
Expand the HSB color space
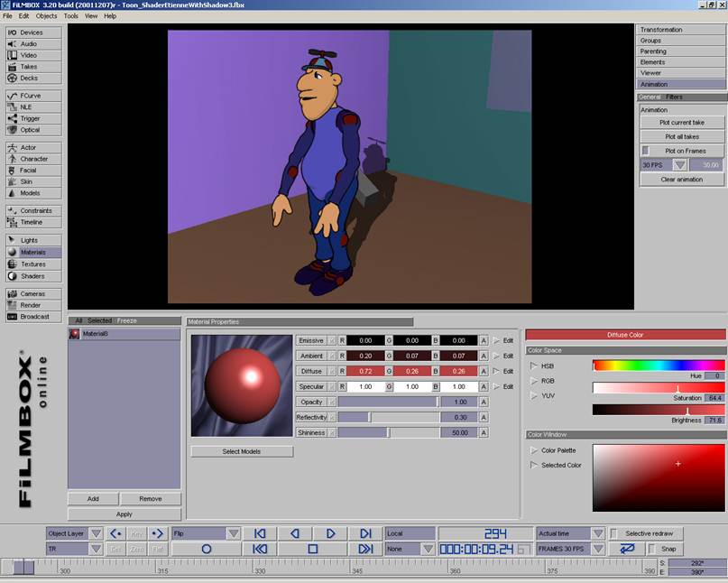coord(533,366)
